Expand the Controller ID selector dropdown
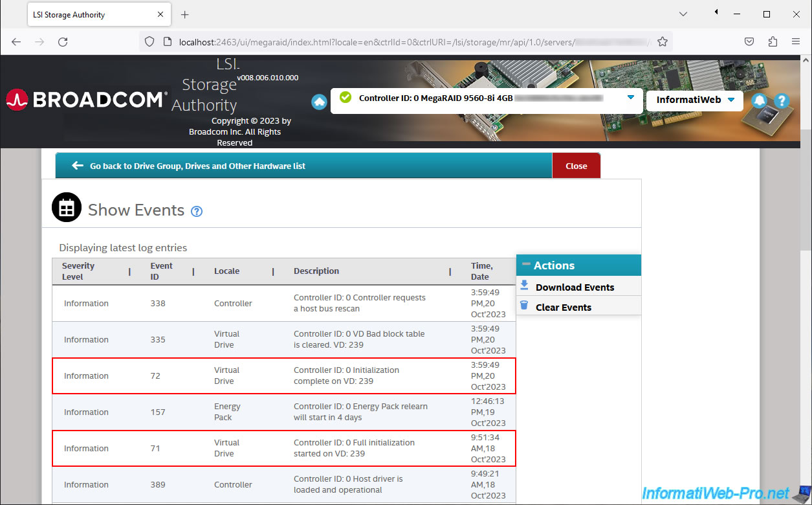812x505 pixels. 630,98
